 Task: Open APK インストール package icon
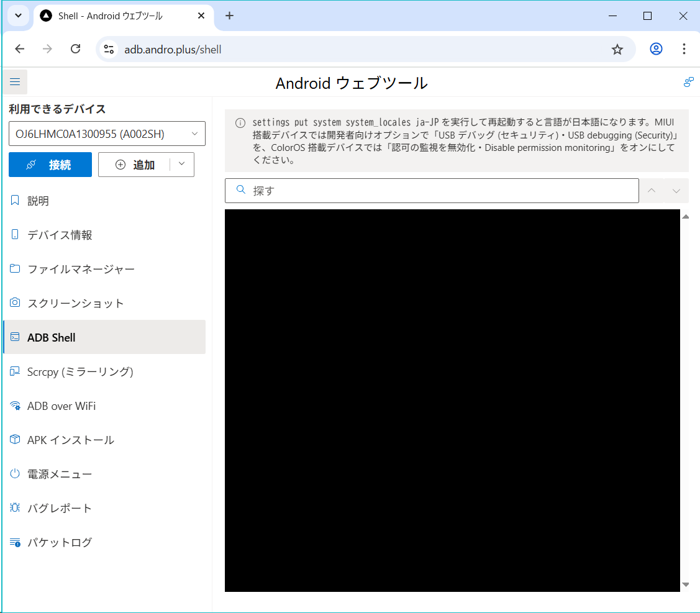click(15, 440)
